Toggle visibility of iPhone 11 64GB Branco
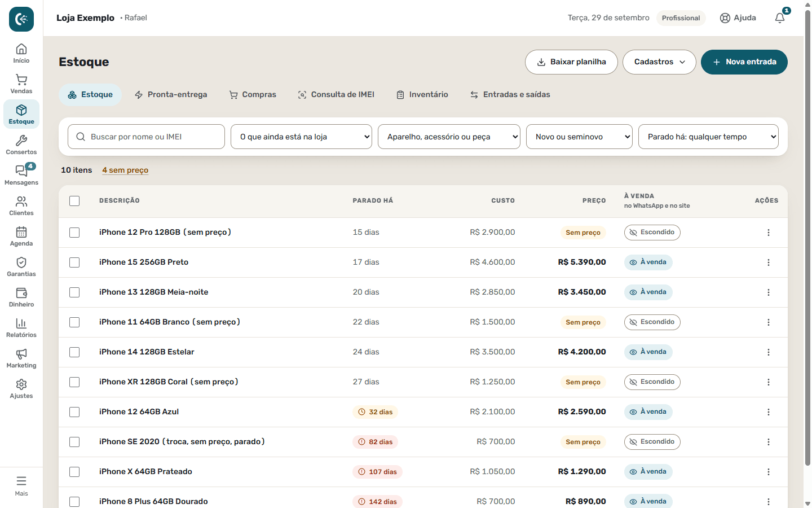 [652, 322]
